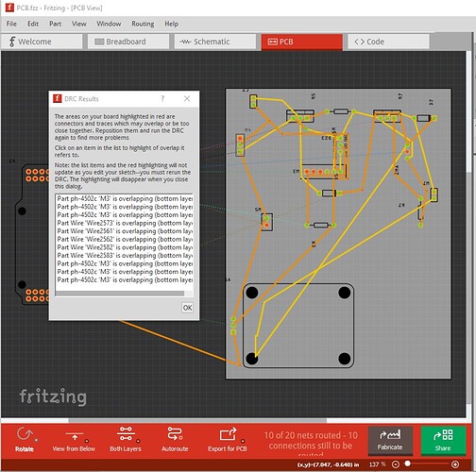Select the 'Wire2561' overlapping list entry
This screenshot has height=472, width=476.
(125, 231)
